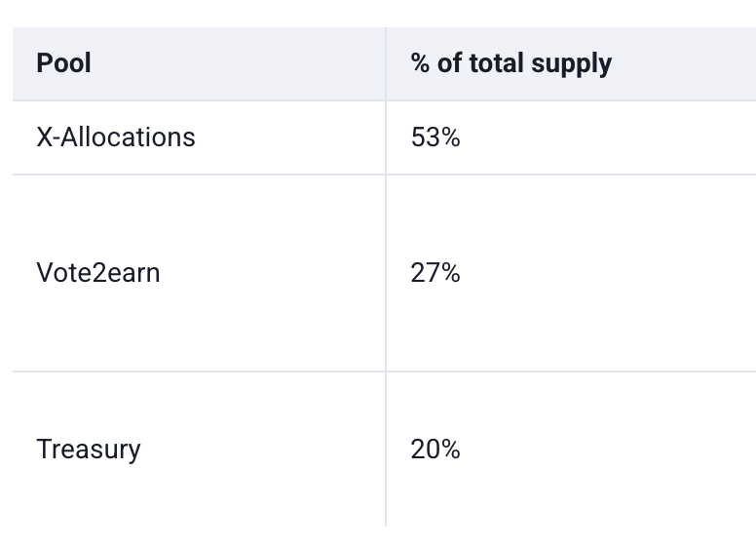
Task: Click the word "of" in the header
Action: 450,63
